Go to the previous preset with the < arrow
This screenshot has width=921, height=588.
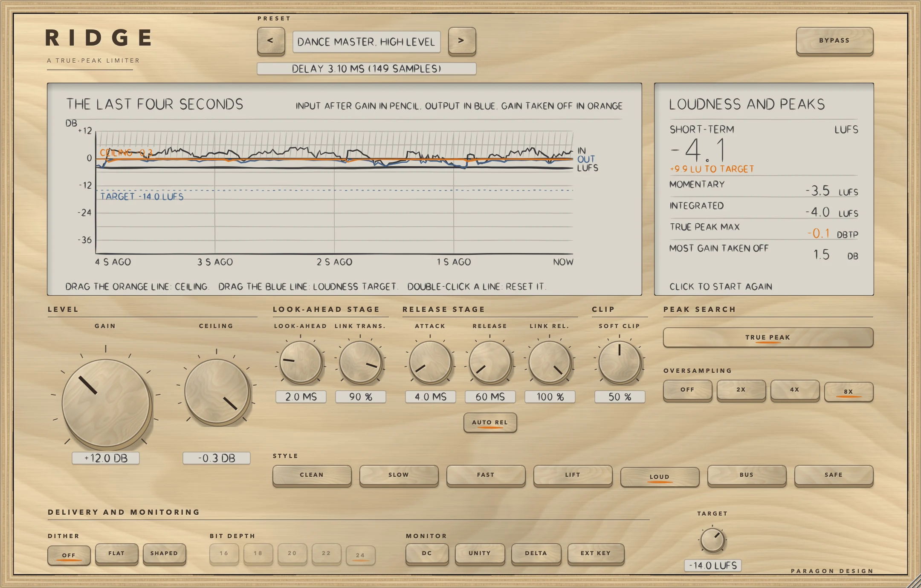pos(271,41)
